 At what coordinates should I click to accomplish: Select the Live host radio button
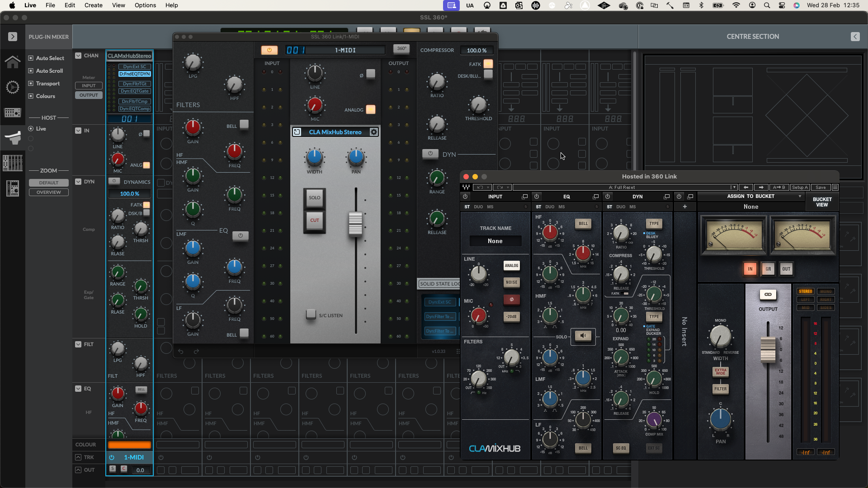click(x=31, y=129)
